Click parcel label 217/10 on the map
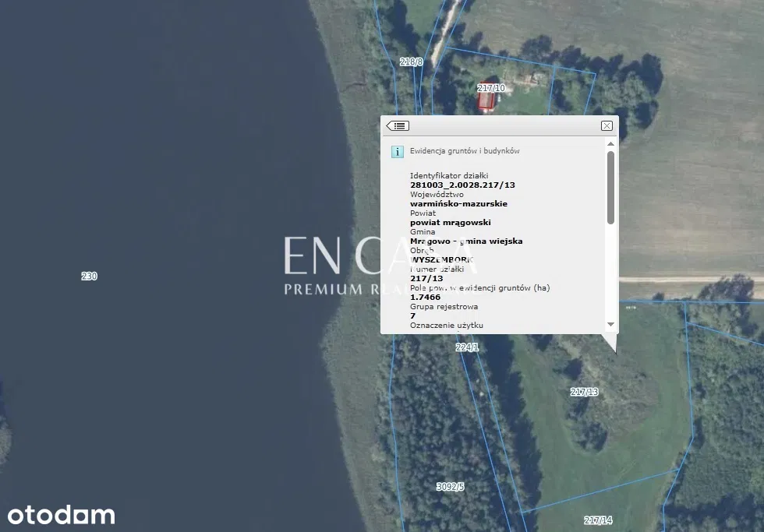 pyautogui.click(x=491, y=88)
